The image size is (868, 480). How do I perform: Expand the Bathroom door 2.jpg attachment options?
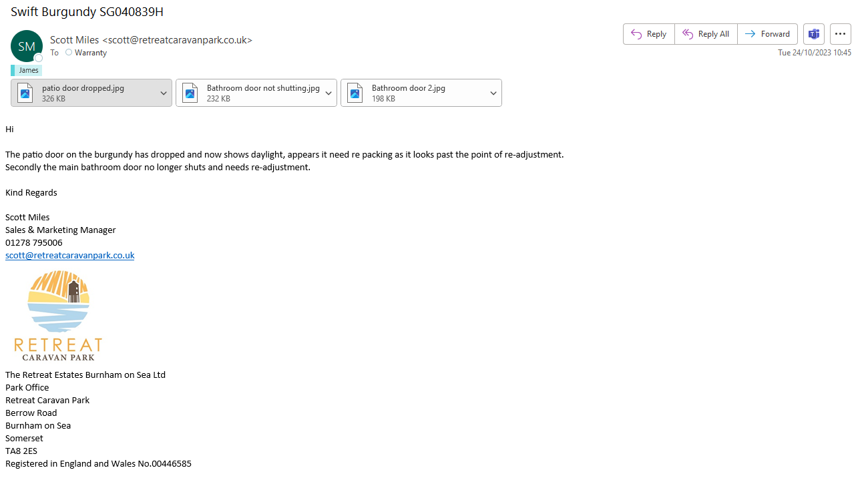pyautogui.click(x=493, y=93)
